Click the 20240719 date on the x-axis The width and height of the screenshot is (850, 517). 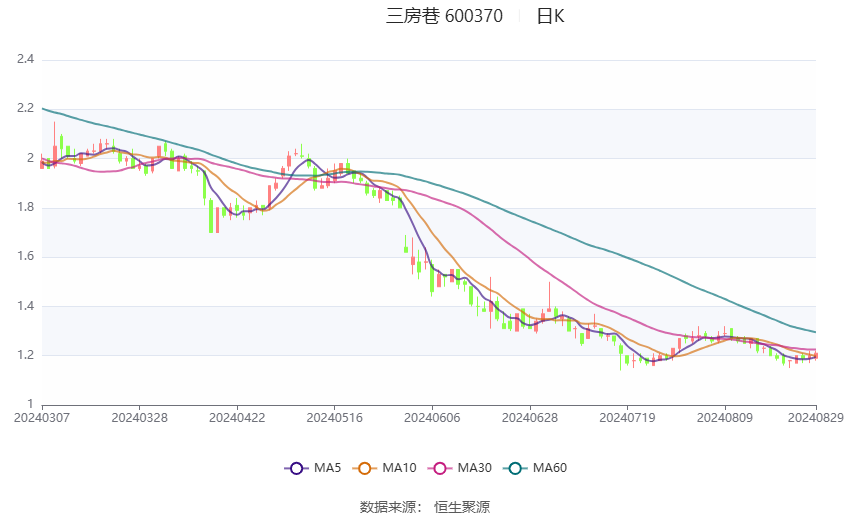click(626, 416)
